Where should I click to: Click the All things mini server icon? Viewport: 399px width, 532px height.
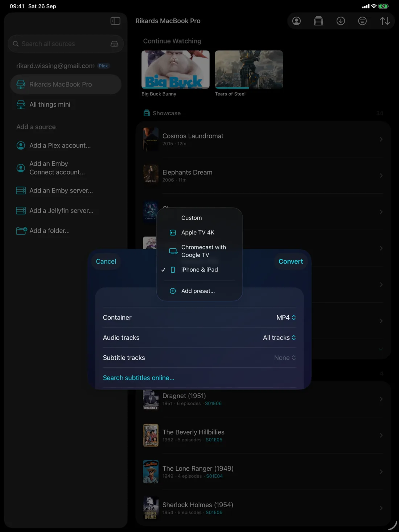click(x=21, y=104)
